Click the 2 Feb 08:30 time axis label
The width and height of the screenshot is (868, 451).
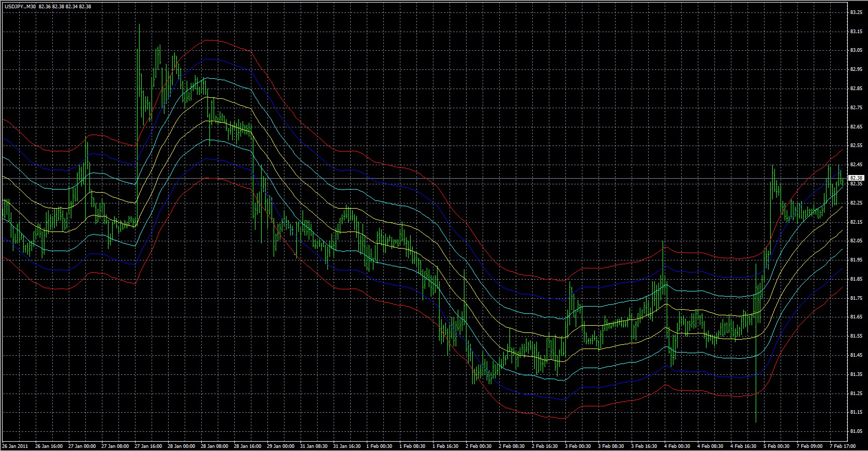512,446
